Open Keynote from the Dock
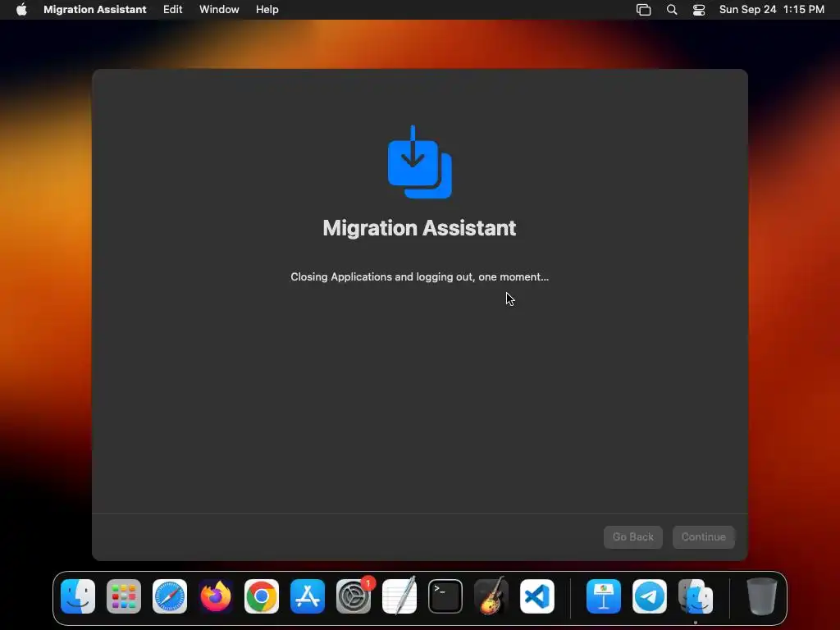The width and height of the screenshot is (840, 630). pos(604,596)
